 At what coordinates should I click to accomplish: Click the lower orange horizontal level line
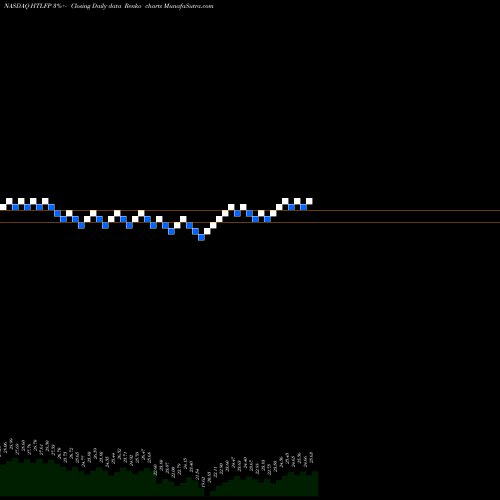coord(250,222)
